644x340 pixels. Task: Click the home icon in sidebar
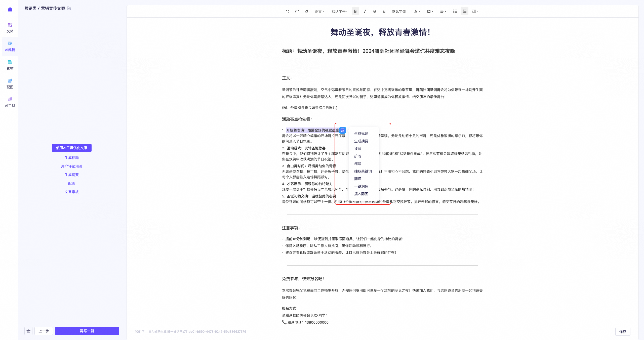pos(10,10)
